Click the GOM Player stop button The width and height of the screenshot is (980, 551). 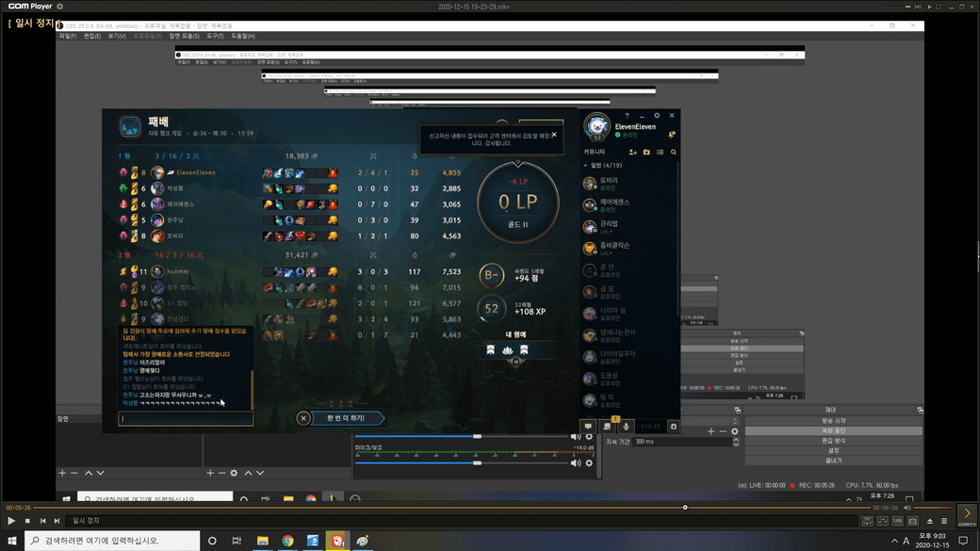tap(27, 521)
